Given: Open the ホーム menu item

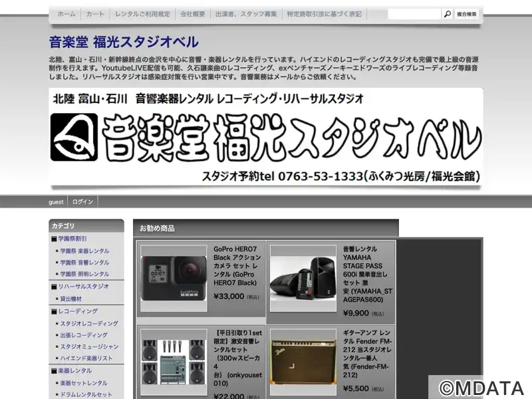Looking at the screenshot, I should [66, 14].
